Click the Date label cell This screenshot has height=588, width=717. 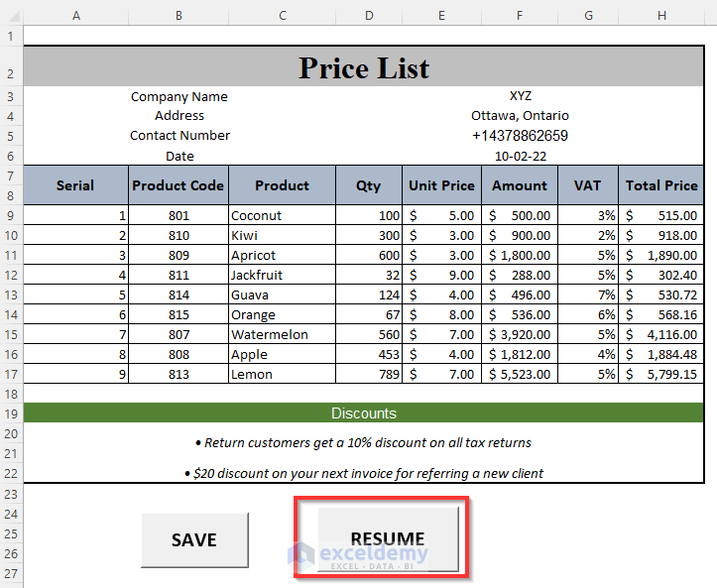pyautogui.click(x=179, y=157)
